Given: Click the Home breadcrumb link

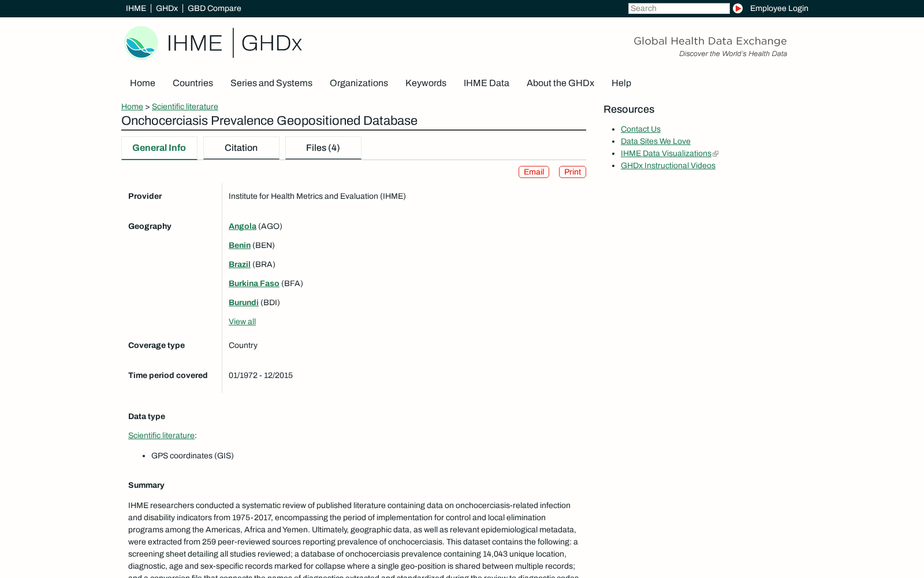Looking at the screenshot, I should click(x=132, y=106).
